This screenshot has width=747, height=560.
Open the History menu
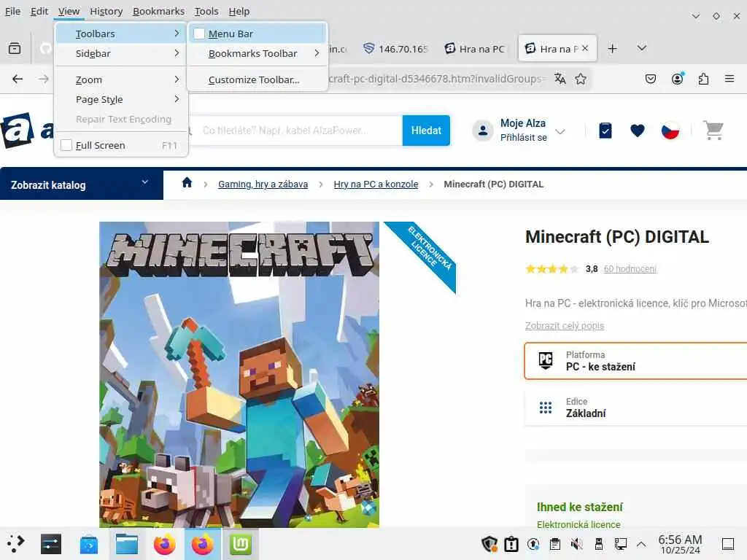pyautogui.click(x=107, y=11)
